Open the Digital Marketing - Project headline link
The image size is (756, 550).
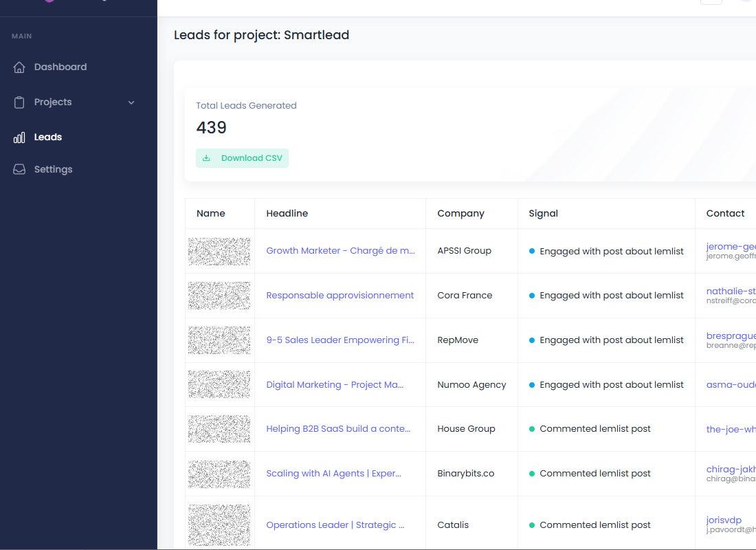[x=335, y=385]
